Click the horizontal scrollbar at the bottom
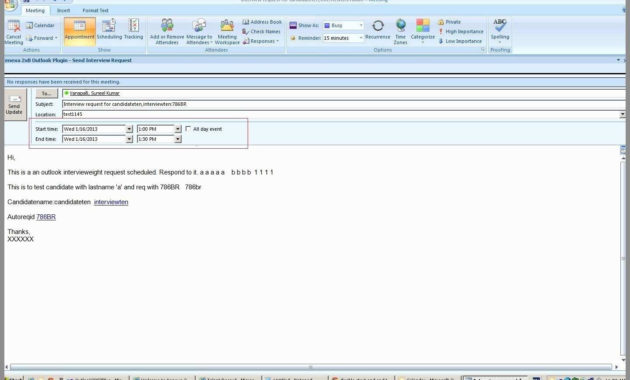This screenshot has height=380, width=630. pos(311,367)
